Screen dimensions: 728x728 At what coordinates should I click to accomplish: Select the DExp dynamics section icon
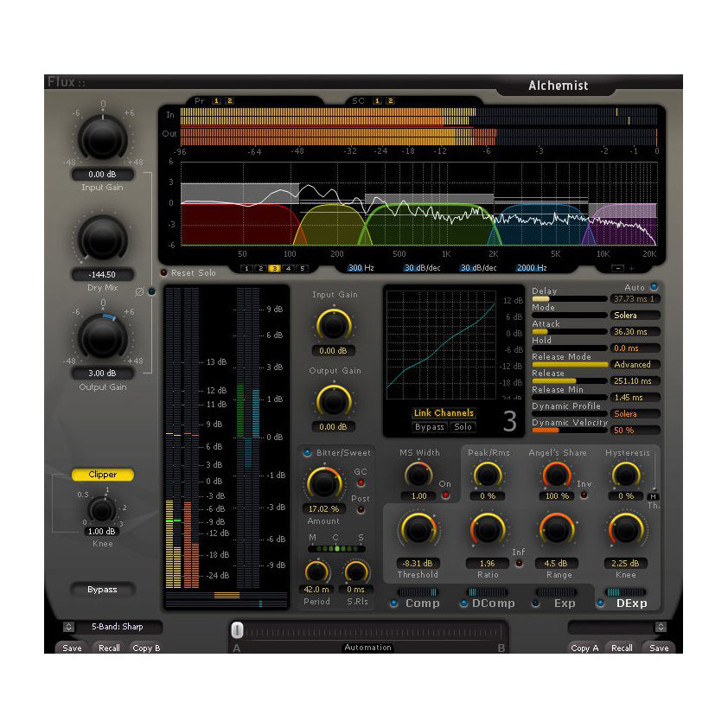click(x=599, y=603)
